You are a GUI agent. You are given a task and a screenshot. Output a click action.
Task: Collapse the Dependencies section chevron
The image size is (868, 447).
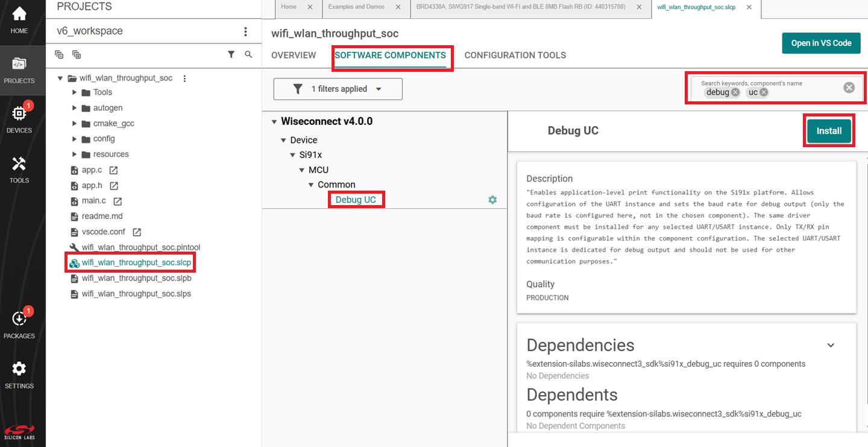[831, 345]
